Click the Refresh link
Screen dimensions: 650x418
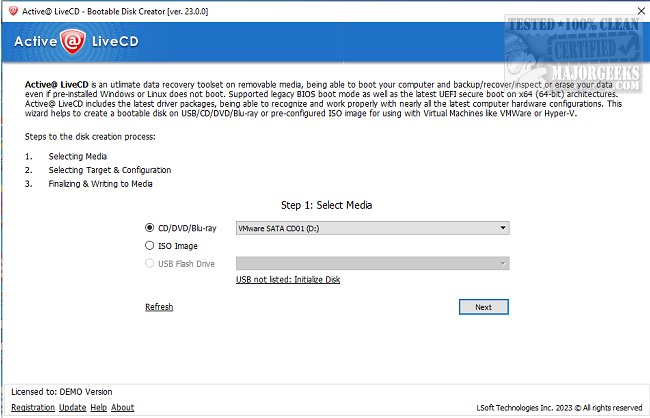click(x=159, y=307)
